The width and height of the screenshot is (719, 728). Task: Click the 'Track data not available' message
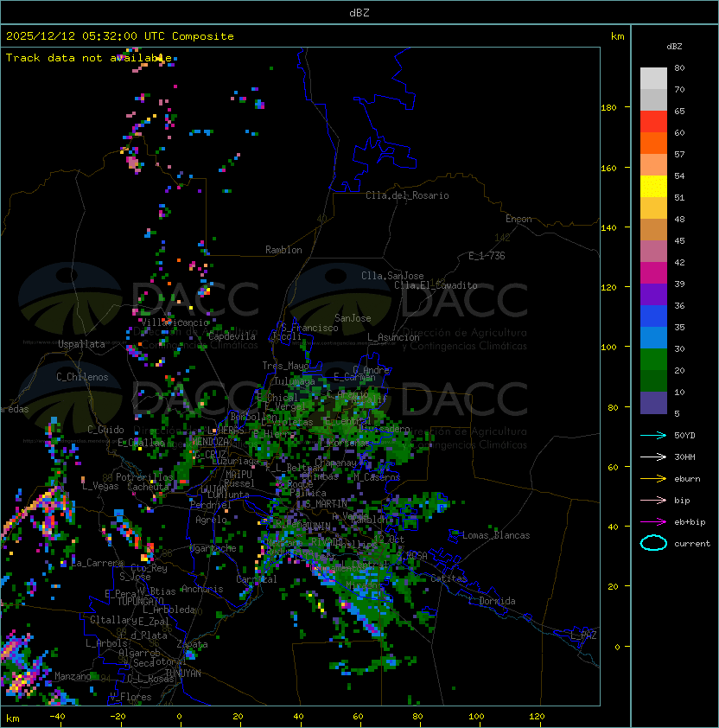click(89, 58)
